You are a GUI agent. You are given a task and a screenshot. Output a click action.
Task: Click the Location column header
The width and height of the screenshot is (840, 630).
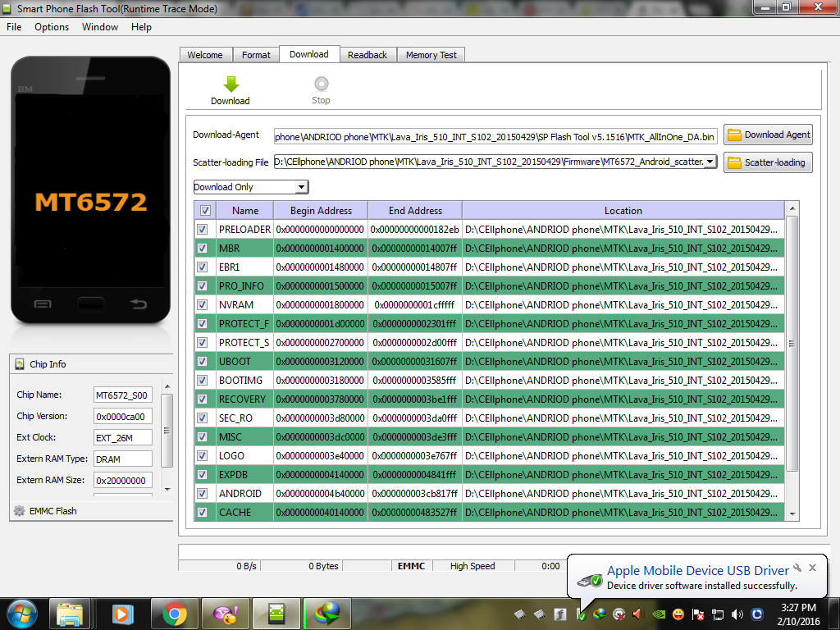(x=623, y=211)
